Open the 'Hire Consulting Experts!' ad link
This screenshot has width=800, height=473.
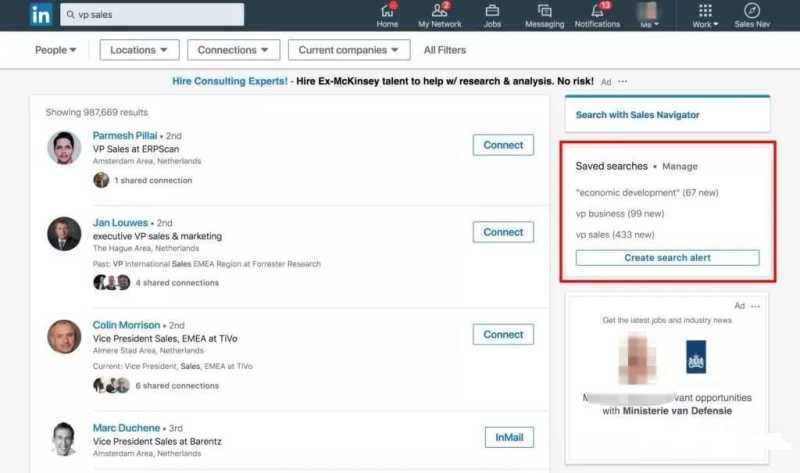pyautogui.click(x=230, y=81)
